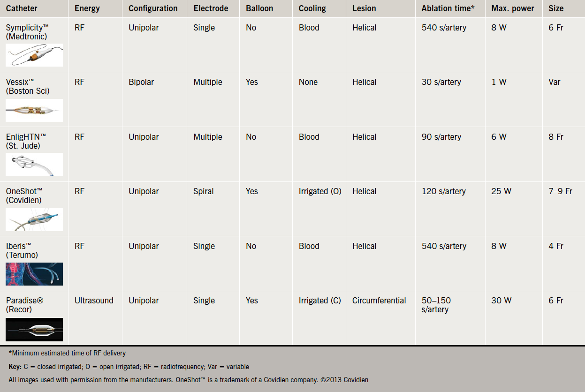The height and width of the screenshot is (392, 585).
Task: Click the Circumferential lesion cell
Action: (379, 301)
